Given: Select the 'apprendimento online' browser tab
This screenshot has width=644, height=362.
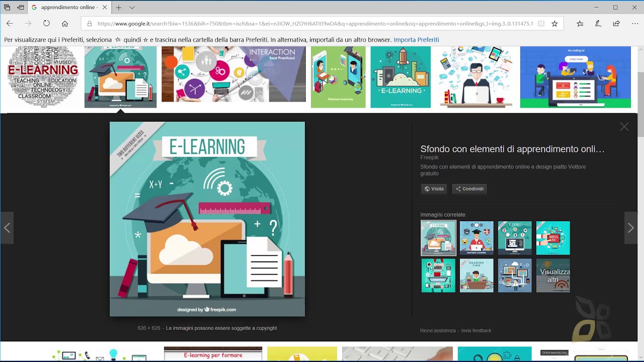Looking at the screenshot, I should (x=69, y=8).
